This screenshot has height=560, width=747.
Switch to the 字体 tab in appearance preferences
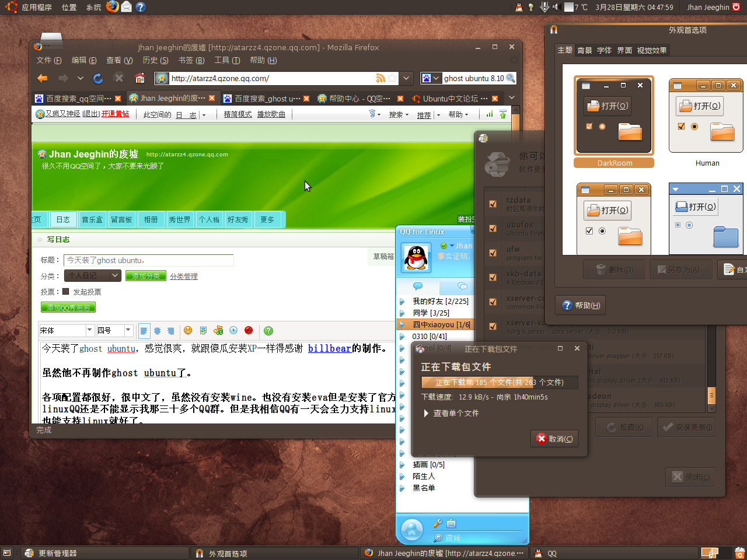(x=604, y=50)
